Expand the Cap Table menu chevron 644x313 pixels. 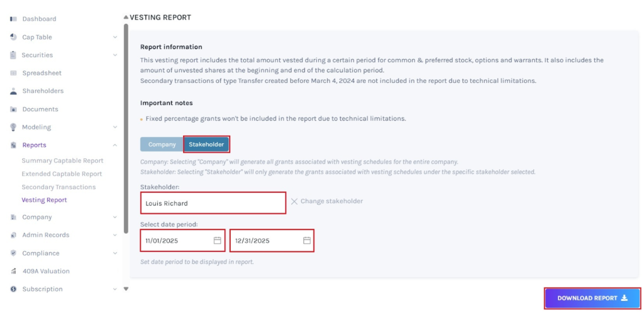(x=115, y=37)
